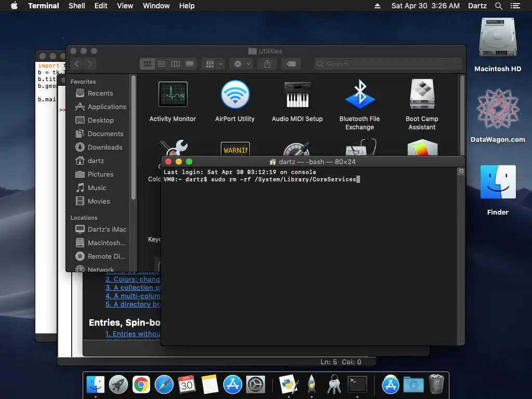532x399 pixels.
Task: Select DataWagon.com desktop icon
Action: tap(498, 109)
